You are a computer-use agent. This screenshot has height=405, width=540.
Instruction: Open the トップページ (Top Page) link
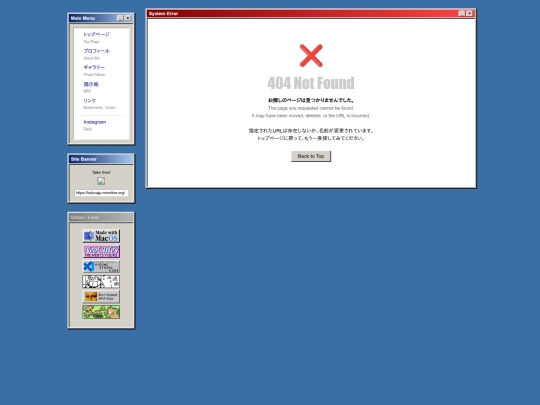(x=96, y=34)
